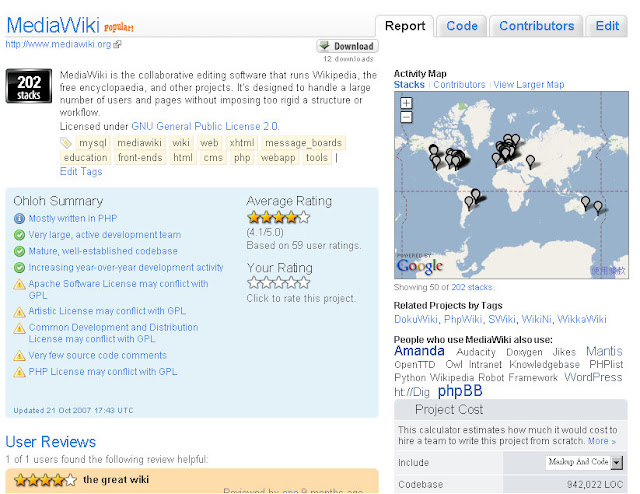
Task: Click Mantis in also-use cloud
Action: (x=604, y=351)
